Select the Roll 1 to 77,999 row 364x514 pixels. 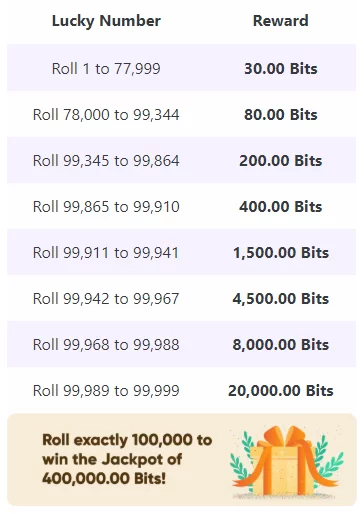coord(182,68)
